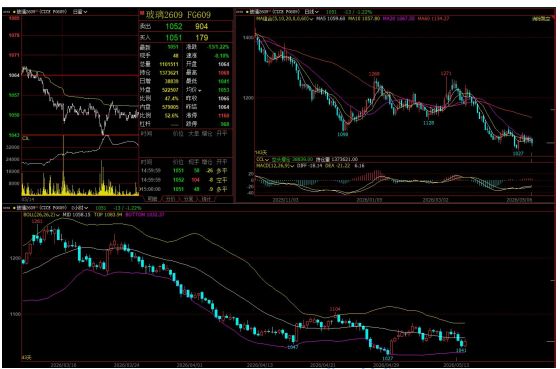Click the 最高 value 1068
560x369 pixels.
(x=224, y=73)
